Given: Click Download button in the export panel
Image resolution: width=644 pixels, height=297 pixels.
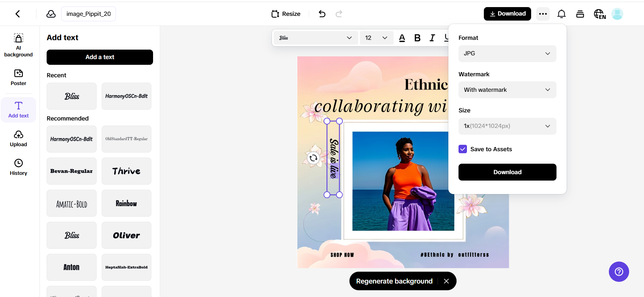Looking at the screenshot, I should 507,172.
